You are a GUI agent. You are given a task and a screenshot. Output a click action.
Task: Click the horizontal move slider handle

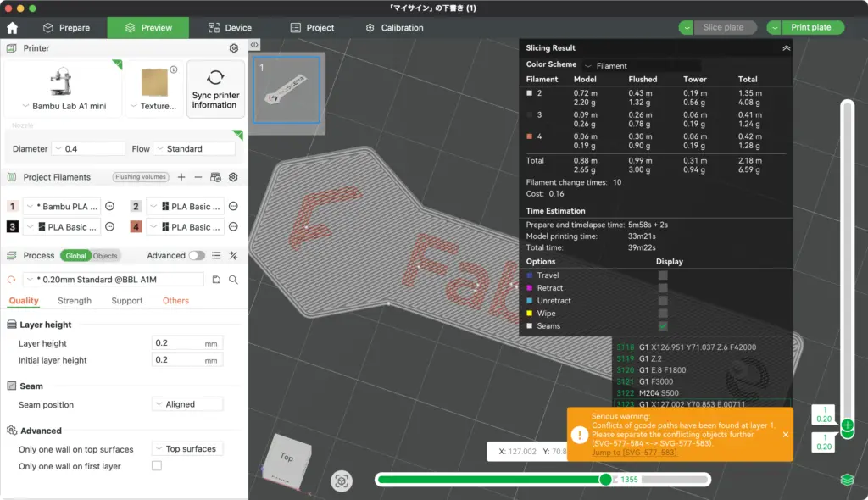[x=605, y=480]
